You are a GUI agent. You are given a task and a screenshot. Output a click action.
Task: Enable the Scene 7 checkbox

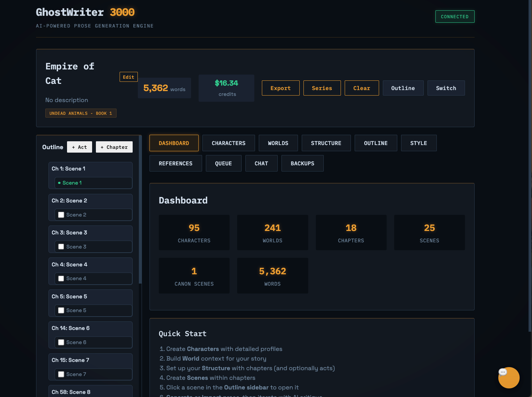coord(61,374)
